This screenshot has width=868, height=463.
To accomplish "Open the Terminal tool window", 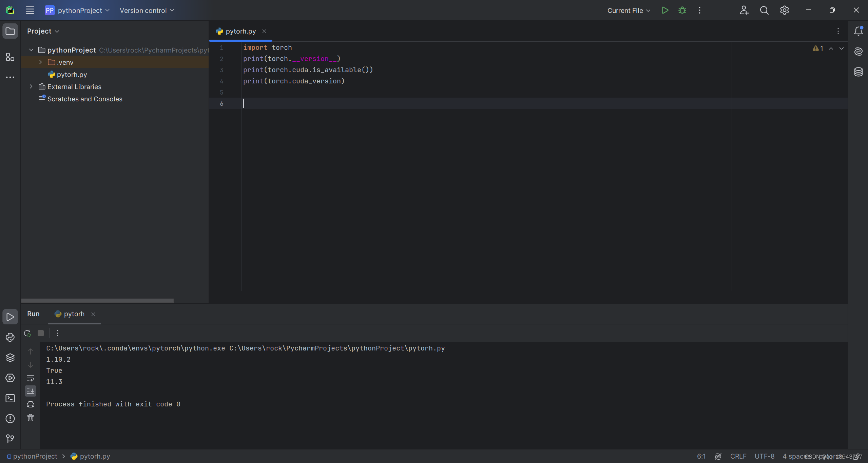I will [10, 398].
